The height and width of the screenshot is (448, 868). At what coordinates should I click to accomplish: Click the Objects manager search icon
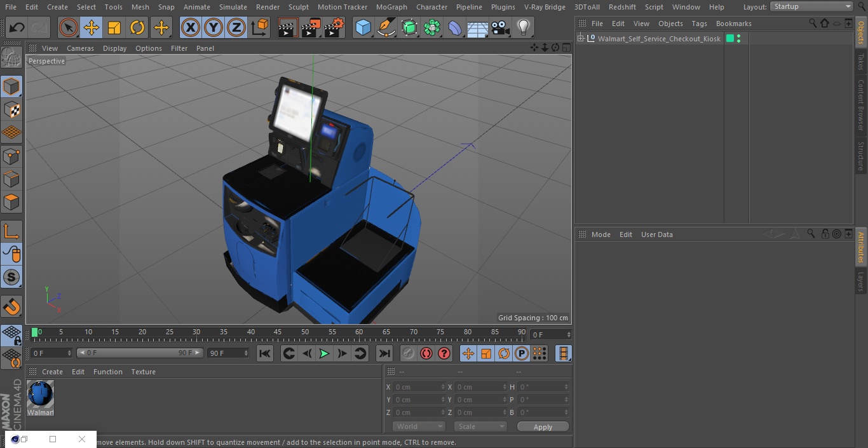[813, 23]
